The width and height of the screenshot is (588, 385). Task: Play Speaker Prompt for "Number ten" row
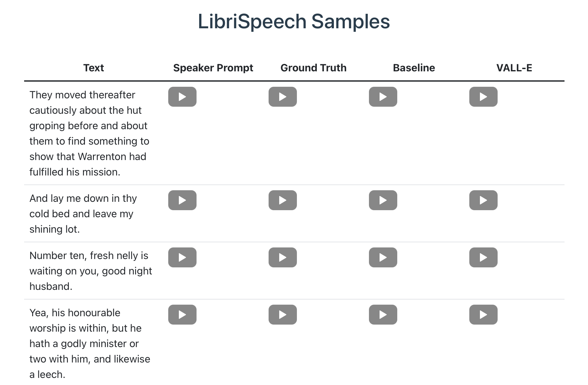[x=182, y=257]
